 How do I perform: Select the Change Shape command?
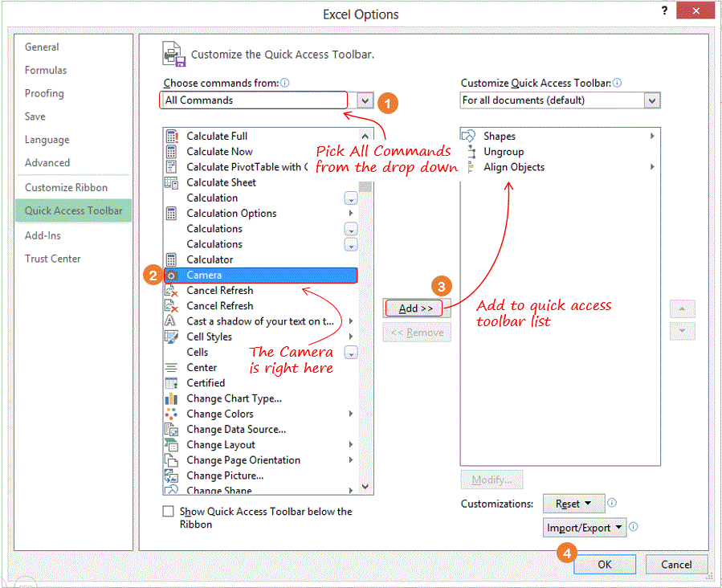click(x=261, y=490)
